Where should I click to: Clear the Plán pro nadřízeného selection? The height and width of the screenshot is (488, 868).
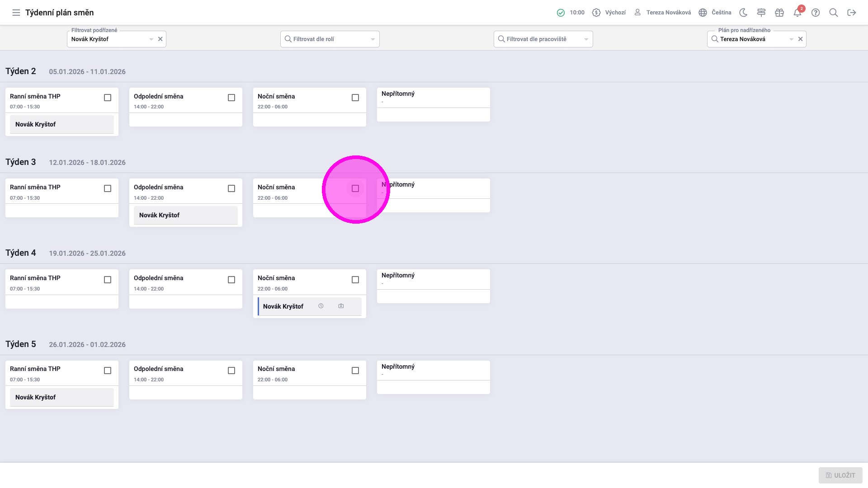tap(800, 39)
